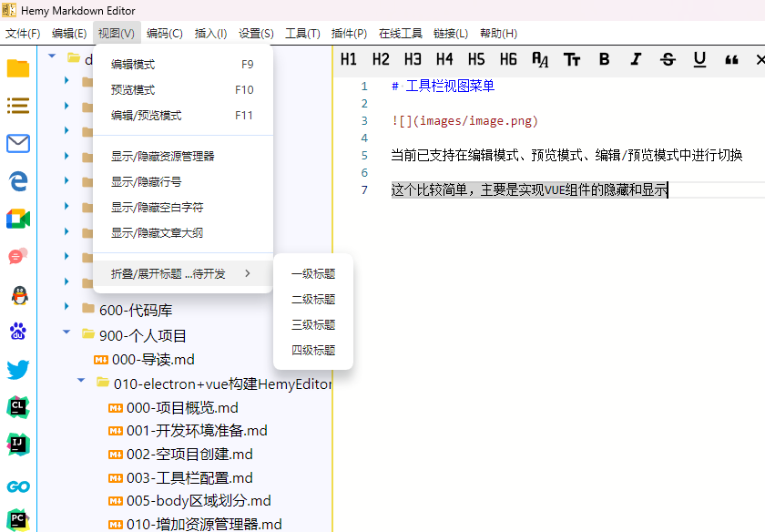Open the 插入(I) menu
Viewport: 765px width, 532px height.
pyautogui.click(x=210, y=34)
